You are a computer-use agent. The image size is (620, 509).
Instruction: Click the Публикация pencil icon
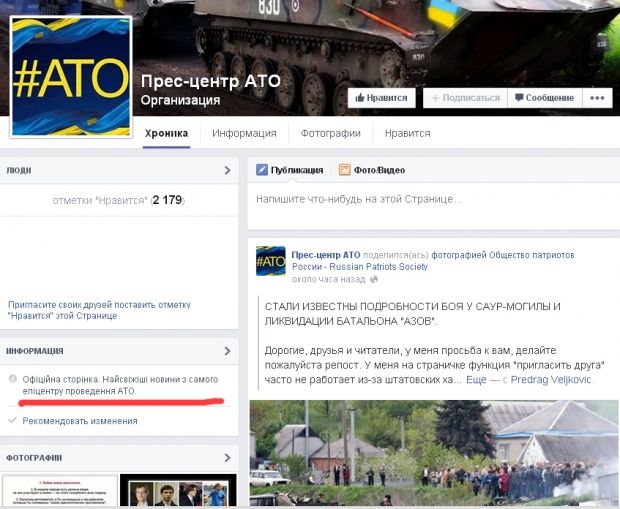(262, 170)
